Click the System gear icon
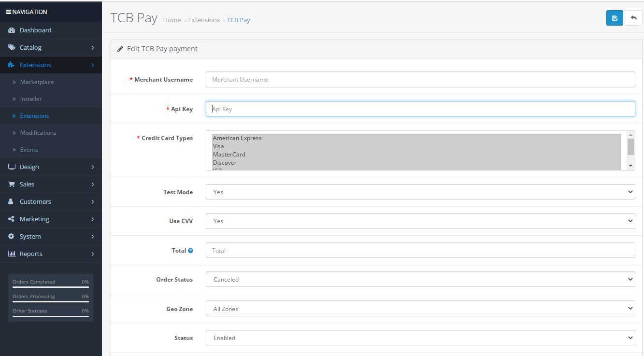 12,236
